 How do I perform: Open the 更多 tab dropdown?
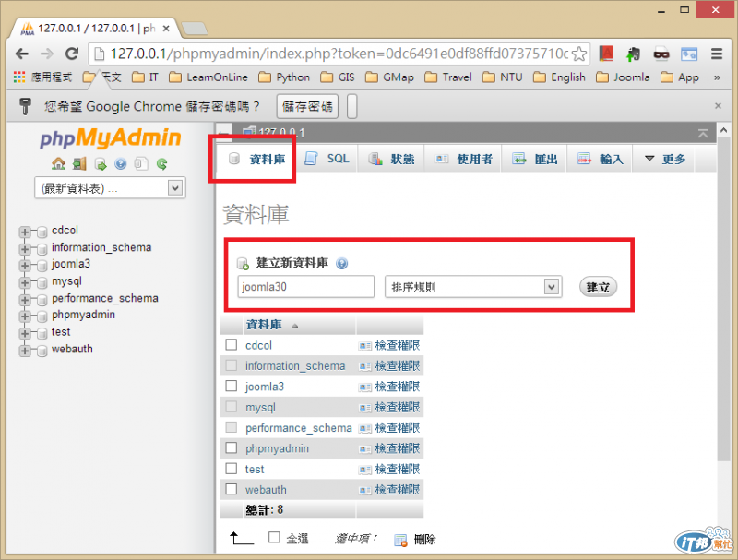click(664, 159)
